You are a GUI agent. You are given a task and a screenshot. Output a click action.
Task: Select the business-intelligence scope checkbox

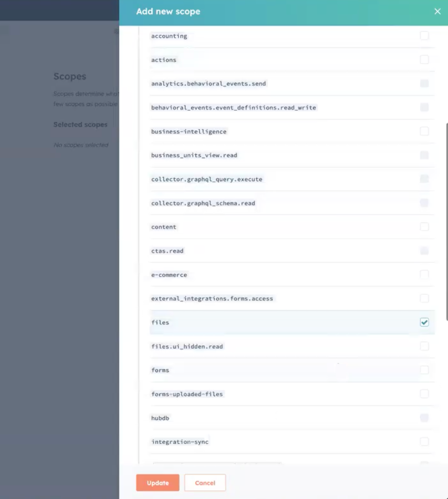point(424,131)
